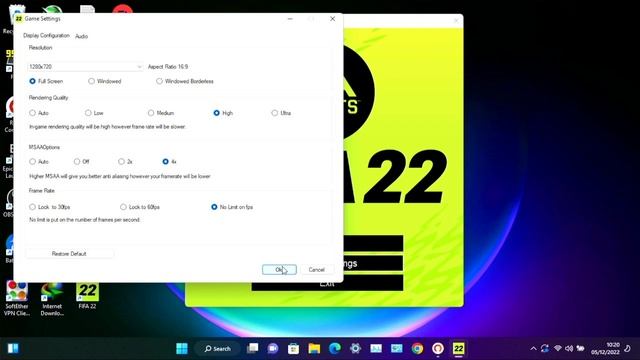This screenshot has width=640, height=360.
Task: Confirm settings with the Ok button
Action: pos(279,269)
